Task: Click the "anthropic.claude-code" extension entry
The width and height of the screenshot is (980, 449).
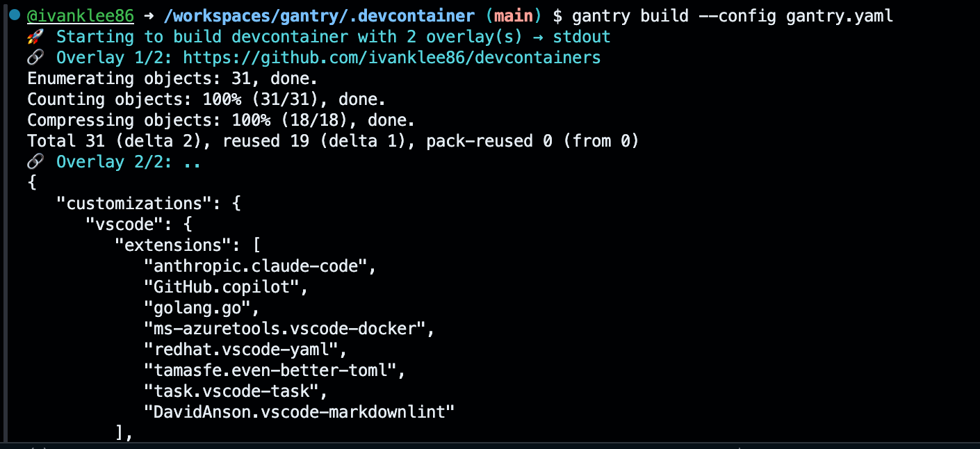Action: click(260, 266)
